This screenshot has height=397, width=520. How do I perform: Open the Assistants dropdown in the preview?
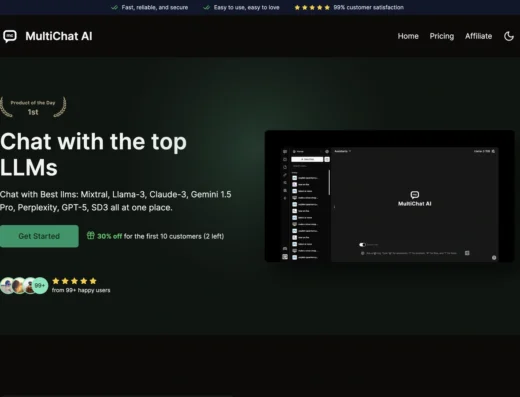[343, 151]
